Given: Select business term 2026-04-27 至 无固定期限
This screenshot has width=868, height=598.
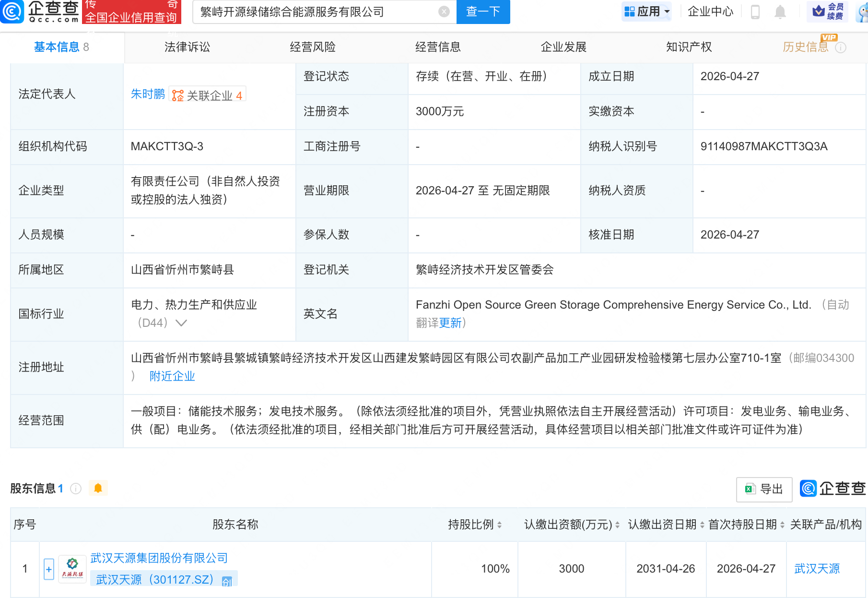Looking at the screenshot, I should (482, 191).
